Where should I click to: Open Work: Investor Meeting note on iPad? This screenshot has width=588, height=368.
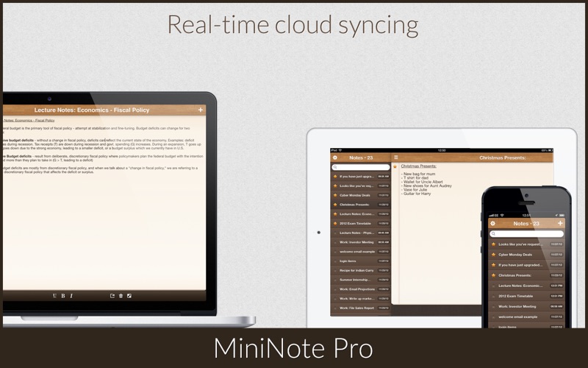click(x=361, y=242)
